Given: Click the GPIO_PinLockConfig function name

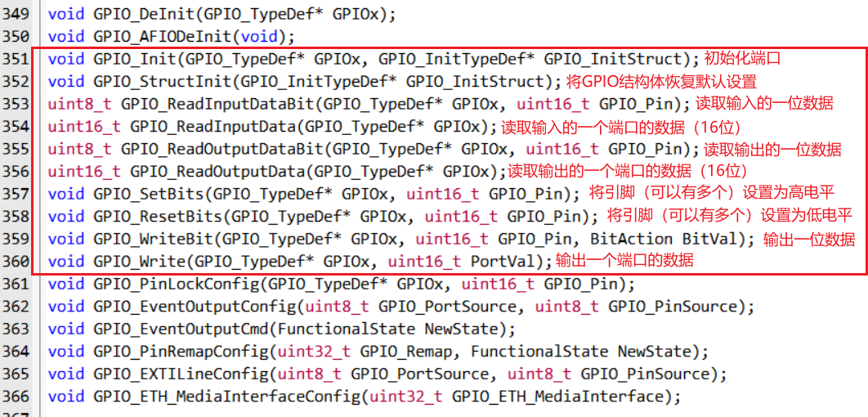Looking at the screenshot, I should click(x=176, y=284).
